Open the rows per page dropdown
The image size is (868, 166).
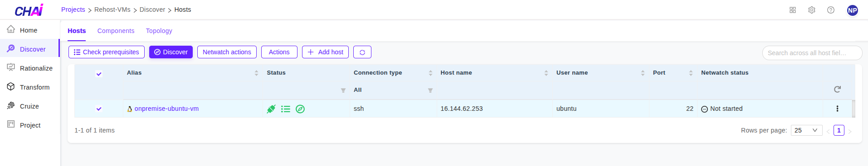click(806, 130)
